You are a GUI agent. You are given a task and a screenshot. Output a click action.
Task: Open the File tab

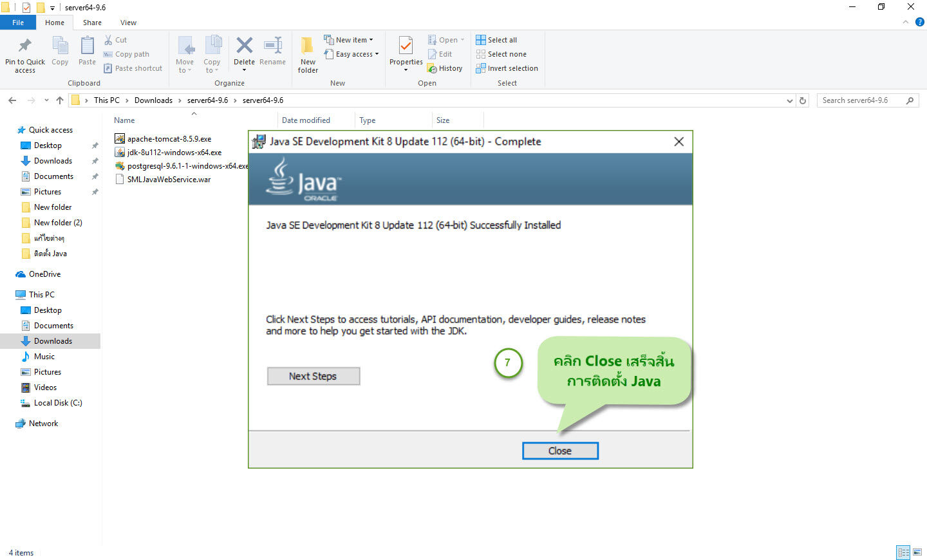18,23
